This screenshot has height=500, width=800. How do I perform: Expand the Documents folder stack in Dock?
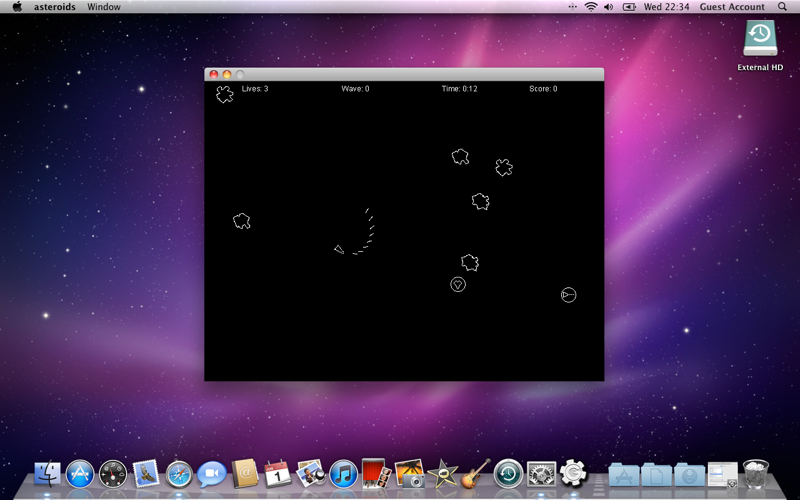pos(656,475)
